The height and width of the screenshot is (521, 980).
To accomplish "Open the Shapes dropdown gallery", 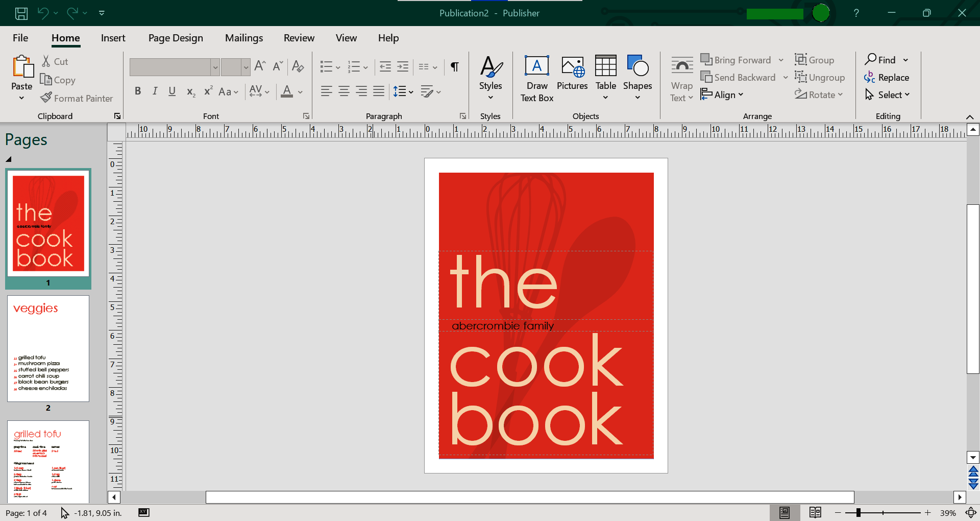I will pyautogui.click(x=637, y=78).
